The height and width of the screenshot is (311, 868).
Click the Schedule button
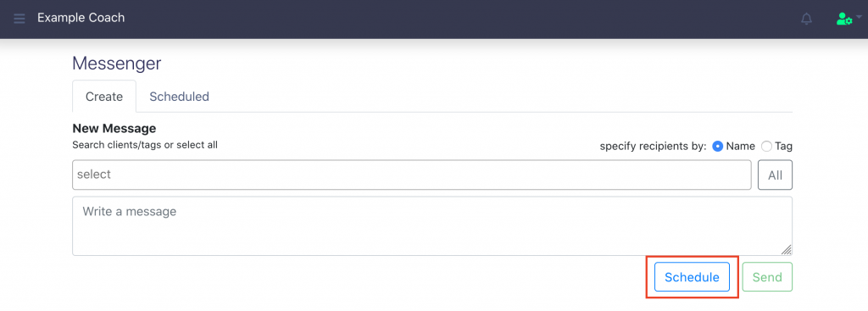point(692,277)
